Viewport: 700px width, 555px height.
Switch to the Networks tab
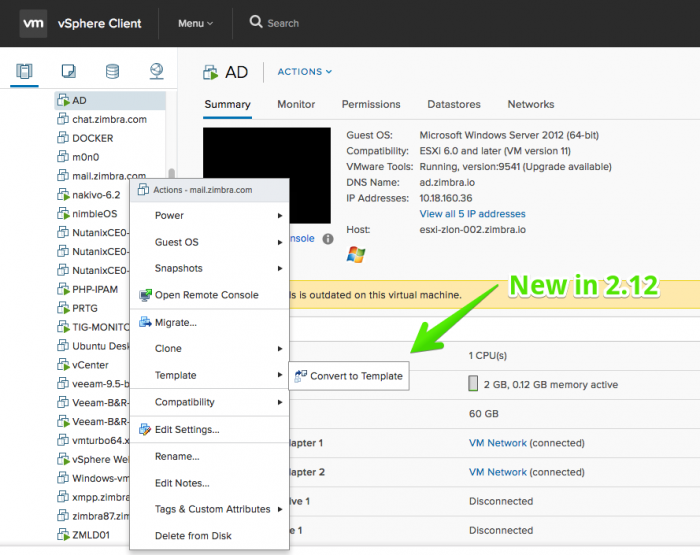531,104
